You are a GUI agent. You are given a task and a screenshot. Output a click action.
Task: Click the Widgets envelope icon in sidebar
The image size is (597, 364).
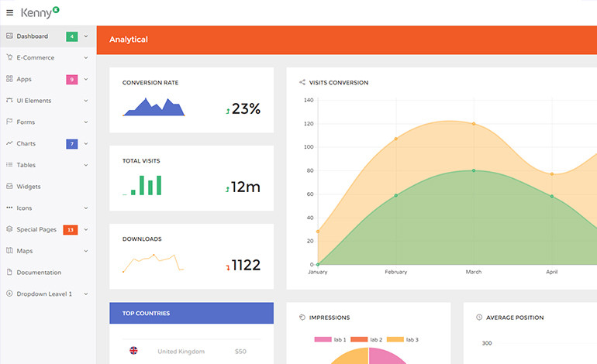point(9,187)
